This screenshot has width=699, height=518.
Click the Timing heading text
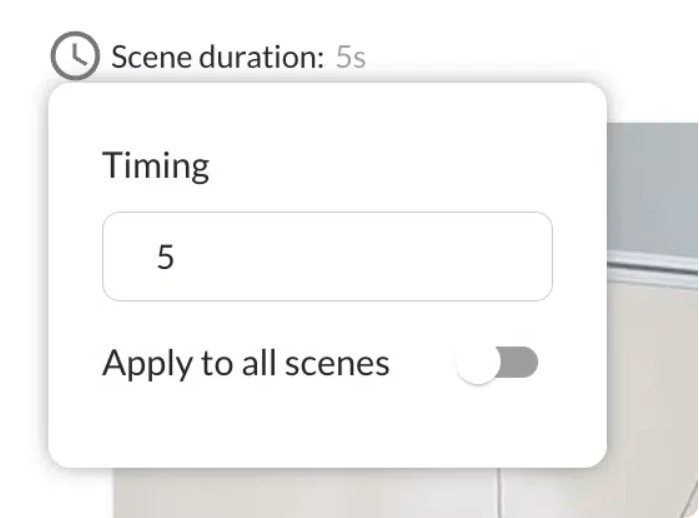156,165
